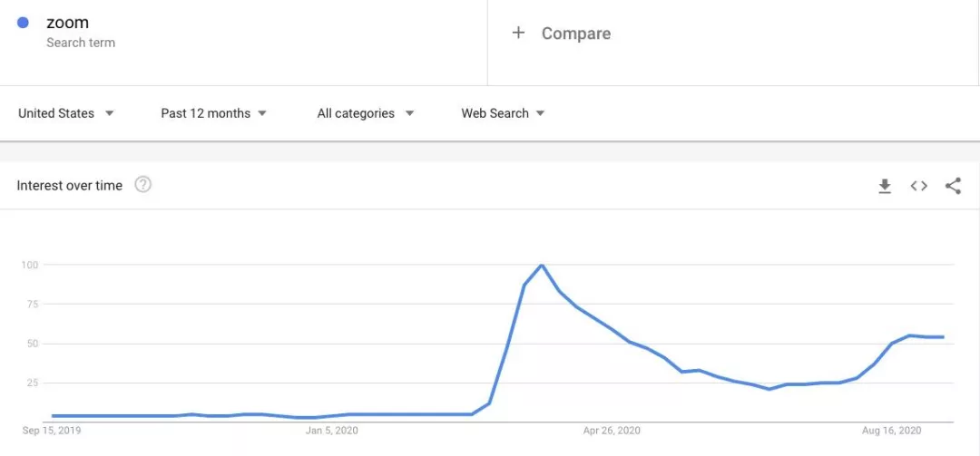Viewport: 980px width, 456px height.
Task: Select the Interest over time heading
Action: tap(70, 186)
